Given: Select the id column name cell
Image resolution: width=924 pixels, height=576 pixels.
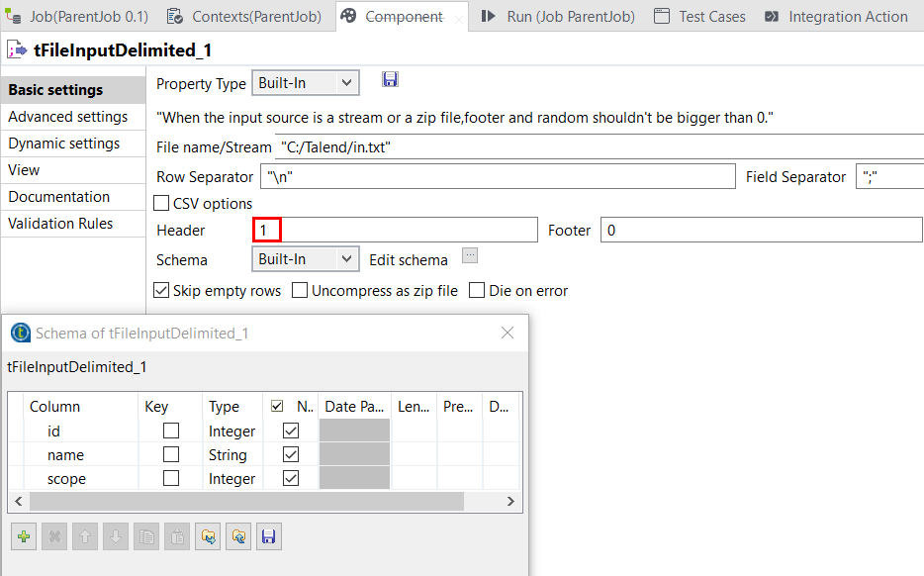Looking at the screenshot, I should 81,431.
